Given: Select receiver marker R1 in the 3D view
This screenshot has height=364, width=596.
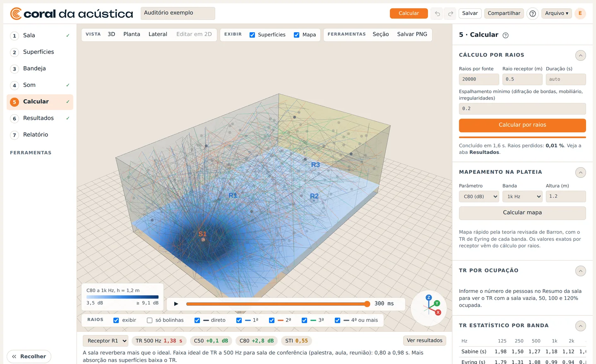Looking at the screenshot, I should [233, 195].
